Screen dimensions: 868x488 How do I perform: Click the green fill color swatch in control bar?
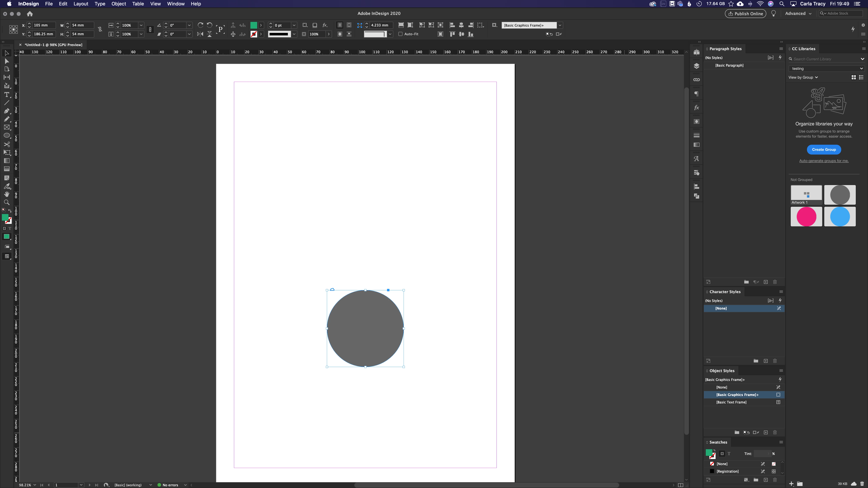(x=253, y=25)
